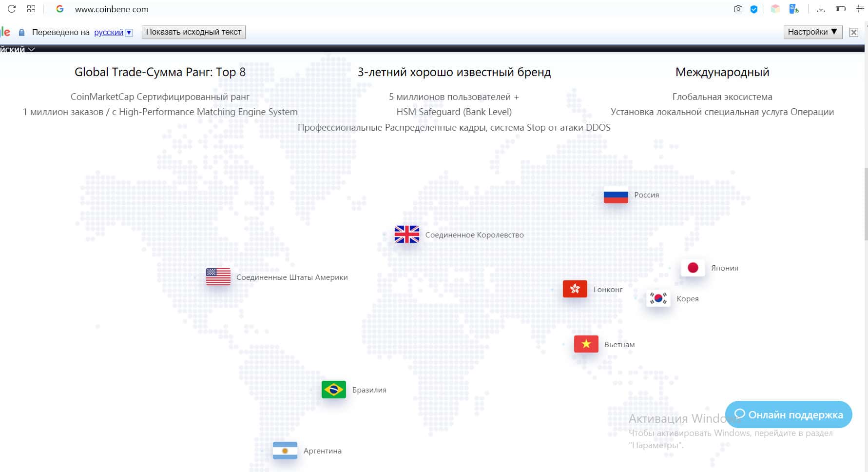The image size is (868, 472).
Task: Open the Настройки dropdown in translate bar
Action: pyautogui.click(x=812, y=32)
